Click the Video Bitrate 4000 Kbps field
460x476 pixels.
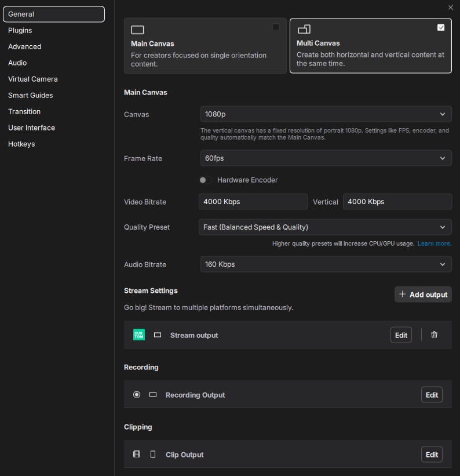point(253,202)
